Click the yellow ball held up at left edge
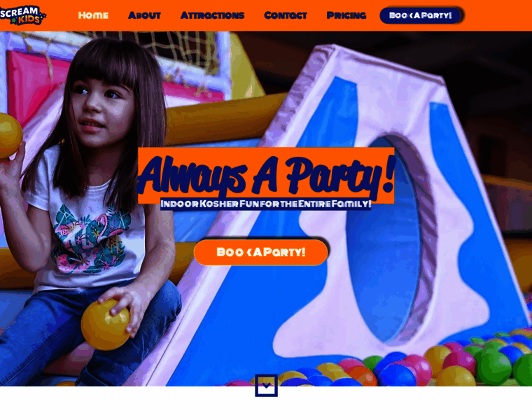Screen dimensions: 532x420 point(10,136)
